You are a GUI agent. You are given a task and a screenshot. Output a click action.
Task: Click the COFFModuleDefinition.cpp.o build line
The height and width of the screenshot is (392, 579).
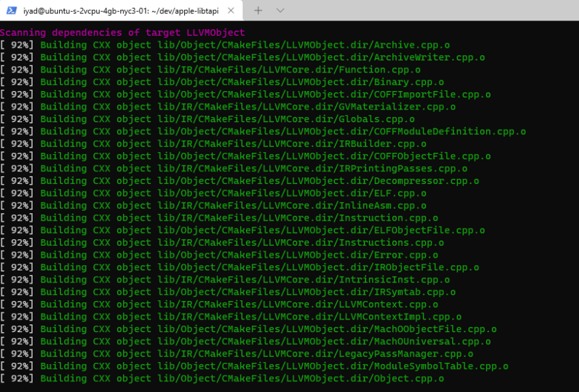click(x=263, y=132)
